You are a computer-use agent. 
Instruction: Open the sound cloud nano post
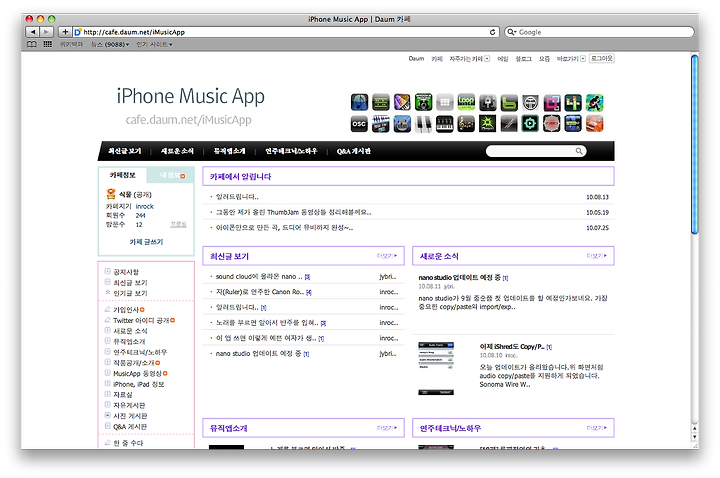pyautogui.click(x=259, y=276)
